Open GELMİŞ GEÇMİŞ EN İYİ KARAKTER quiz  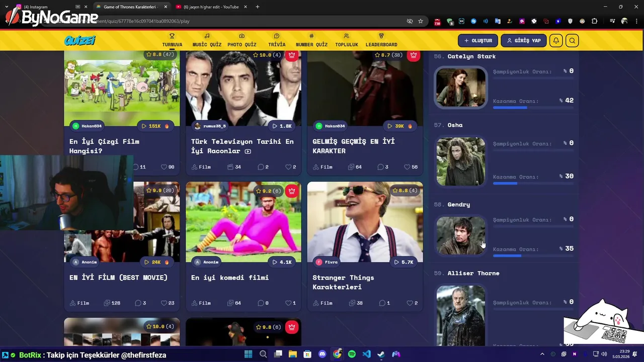[353, 146]
